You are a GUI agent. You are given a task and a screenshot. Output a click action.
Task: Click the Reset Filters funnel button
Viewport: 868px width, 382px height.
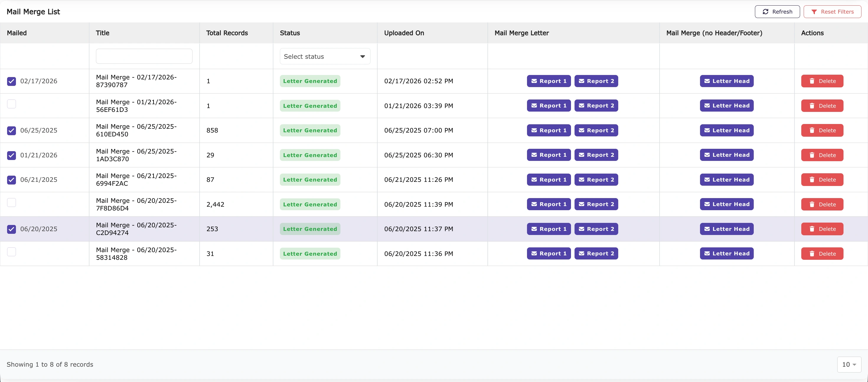click(832, 12)
